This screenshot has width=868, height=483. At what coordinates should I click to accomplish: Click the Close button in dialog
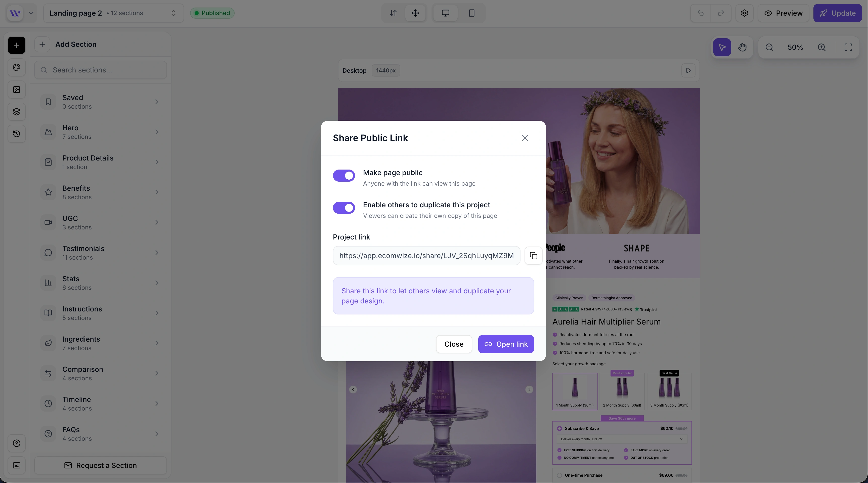[454, 344]
